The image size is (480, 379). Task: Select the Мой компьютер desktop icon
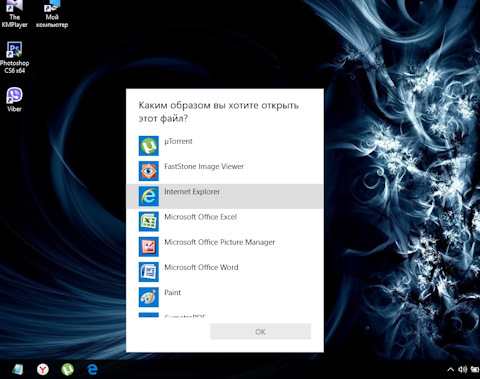(x=52, y=14)
